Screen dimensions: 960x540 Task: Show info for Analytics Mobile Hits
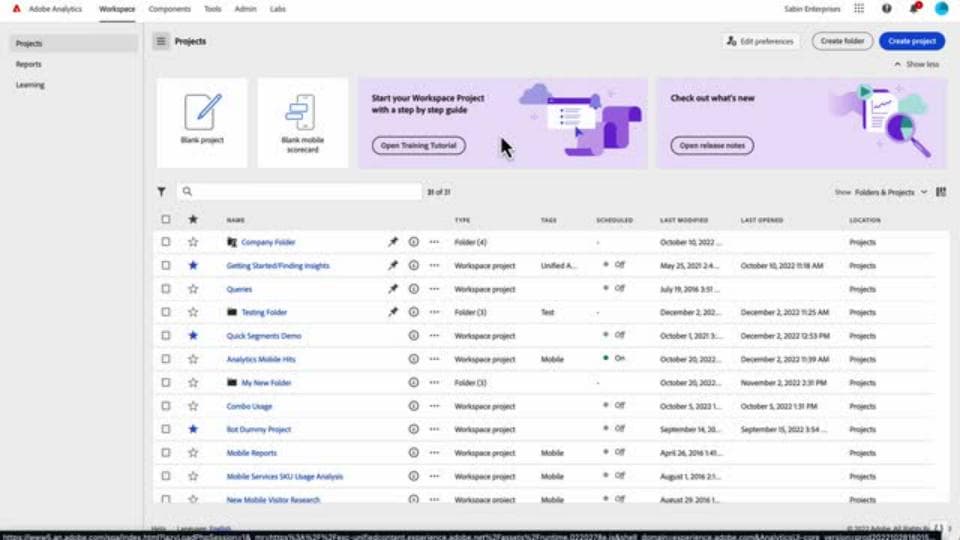pyautogui.click(x=414, y=359)
